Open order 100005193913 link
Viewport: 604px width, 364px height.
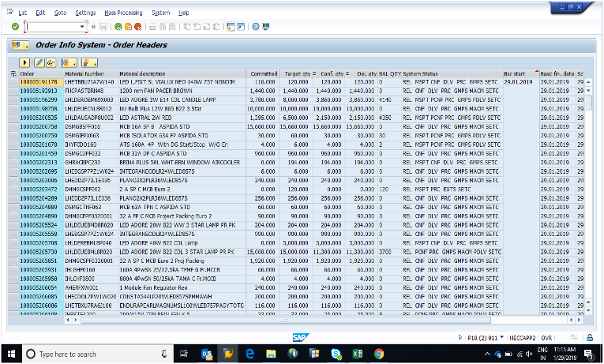[x=39, y=91]
